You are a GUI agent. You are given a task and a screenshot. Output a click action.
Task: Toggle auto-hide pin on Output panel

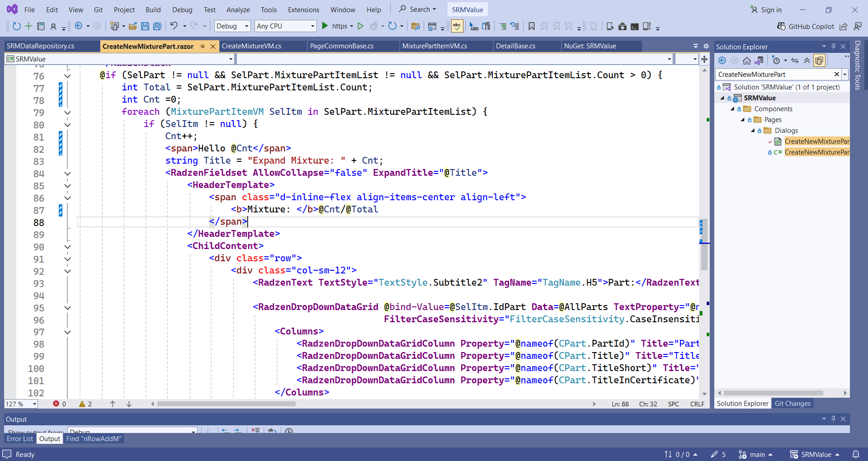tap(833, 419)
